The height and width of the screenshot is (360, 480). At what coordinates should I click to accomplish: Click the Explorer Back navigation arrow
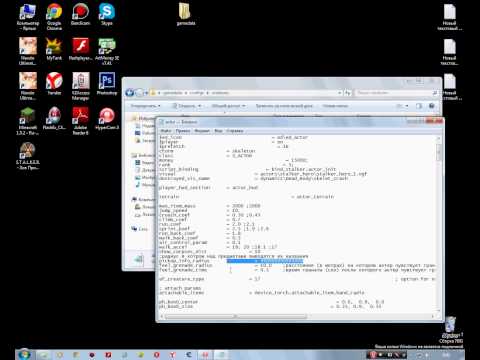tap(129, 93)
